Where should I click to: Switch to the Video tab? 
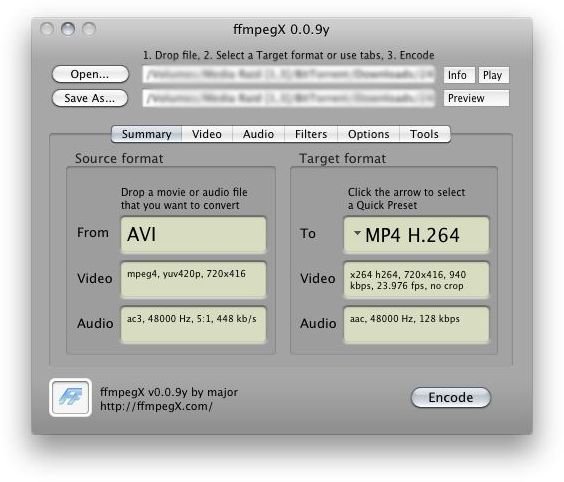coord(207,134)
